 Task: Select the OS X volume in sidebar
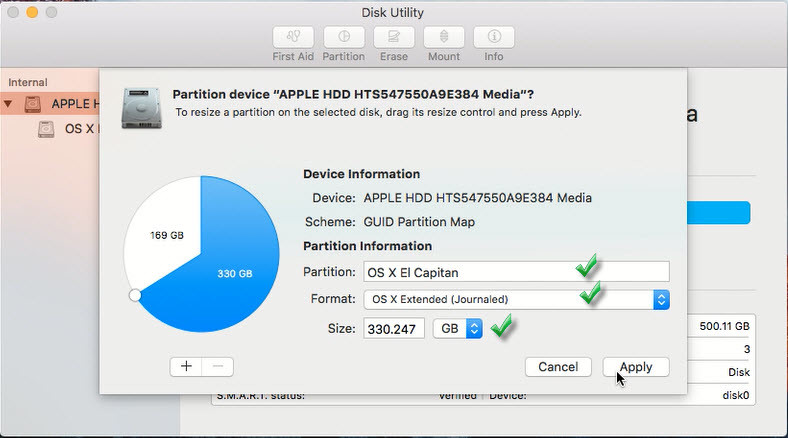68,129
